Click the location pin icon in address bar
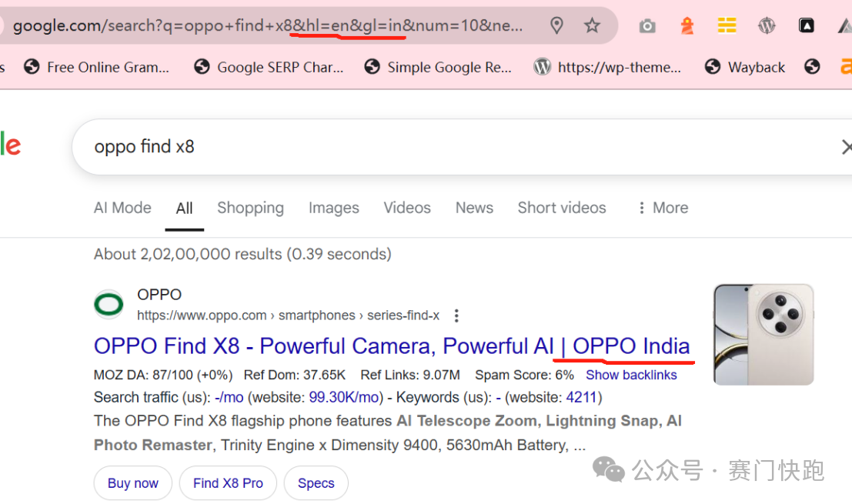 pos(556,25)
